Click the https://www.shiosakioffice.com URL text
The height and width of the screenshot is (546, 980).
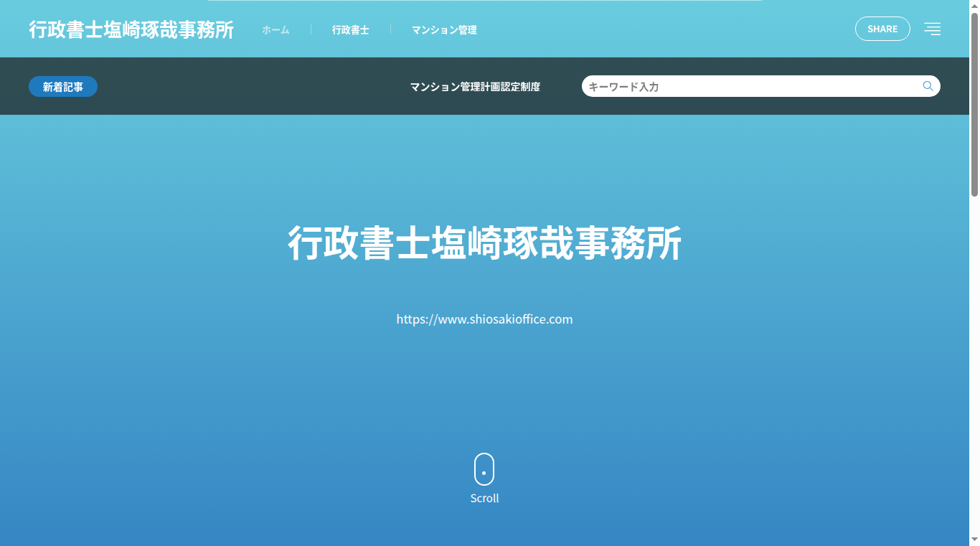point(484,319)
